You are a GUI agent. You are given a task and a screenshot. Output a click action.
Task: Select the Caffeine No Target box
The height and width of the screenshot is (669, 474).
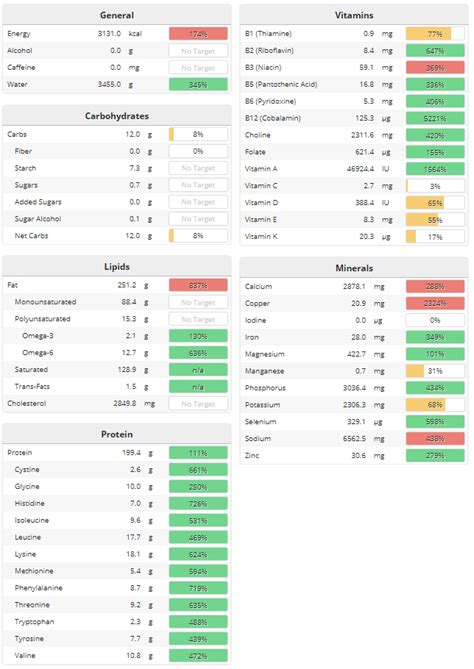[x=198, y=68]
